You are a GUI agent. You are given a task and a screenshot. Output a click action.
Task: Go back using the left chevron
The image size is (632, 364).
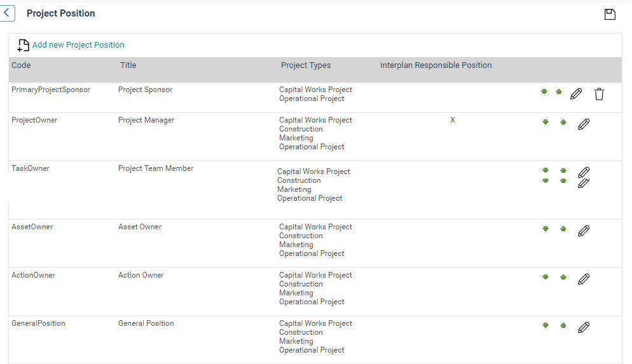click(x=7, y=13)
